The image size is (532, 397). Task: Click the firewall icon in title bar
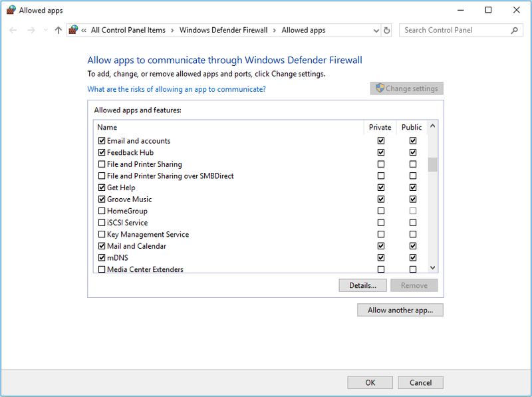pos(11,10)
